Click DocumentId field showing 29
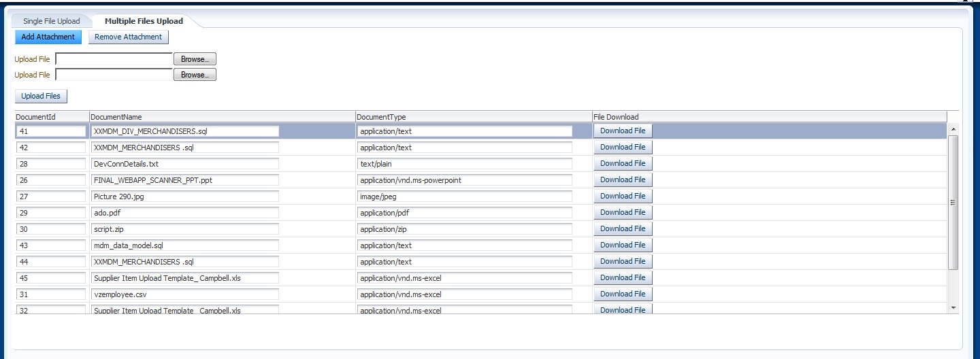 click(x=51, y=213)
